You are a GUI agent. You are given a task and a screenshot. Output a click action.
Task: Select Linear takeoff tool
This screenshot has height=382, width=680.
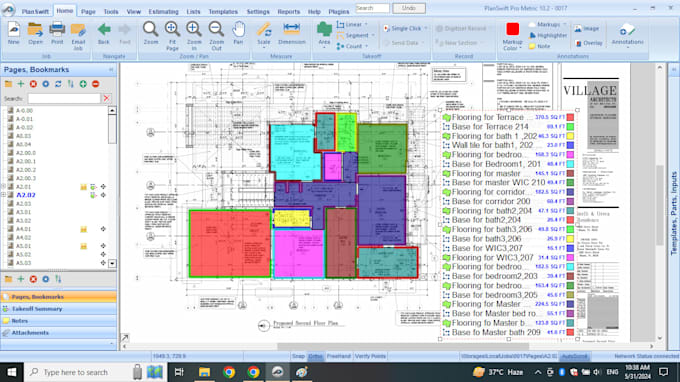352,25
